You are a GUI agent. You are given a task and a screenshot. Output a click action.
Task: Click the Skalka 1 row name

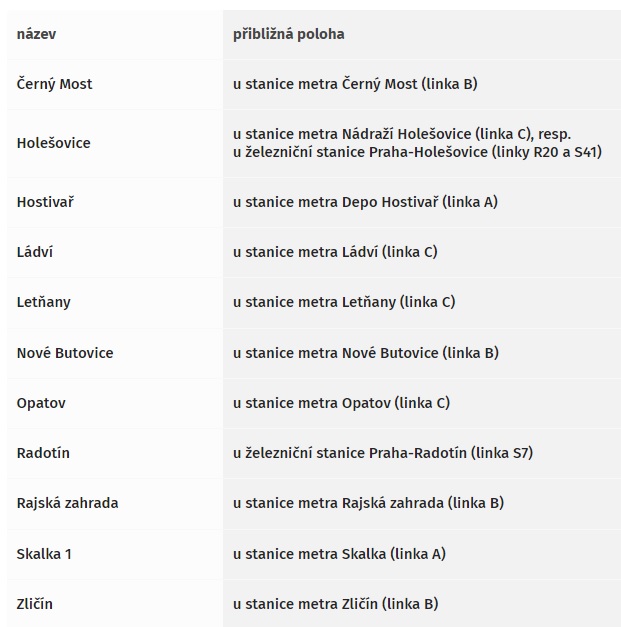44,554
